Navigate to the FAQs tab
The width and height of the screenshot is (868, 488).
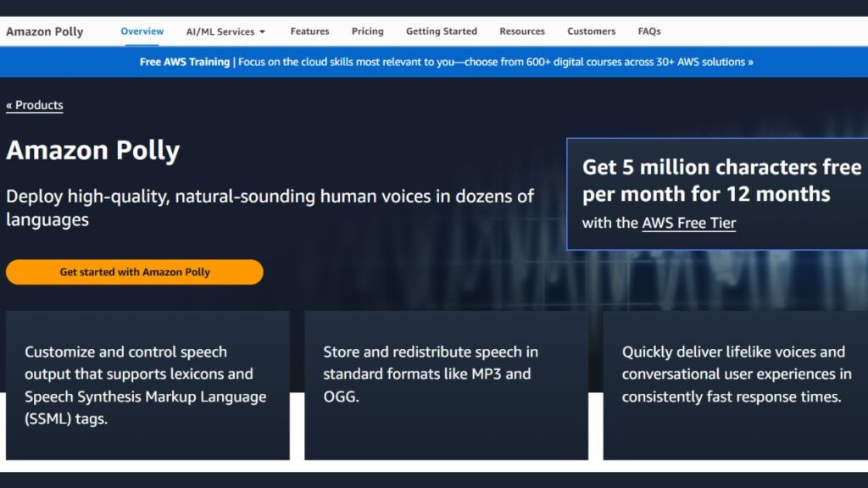point(648,31)
